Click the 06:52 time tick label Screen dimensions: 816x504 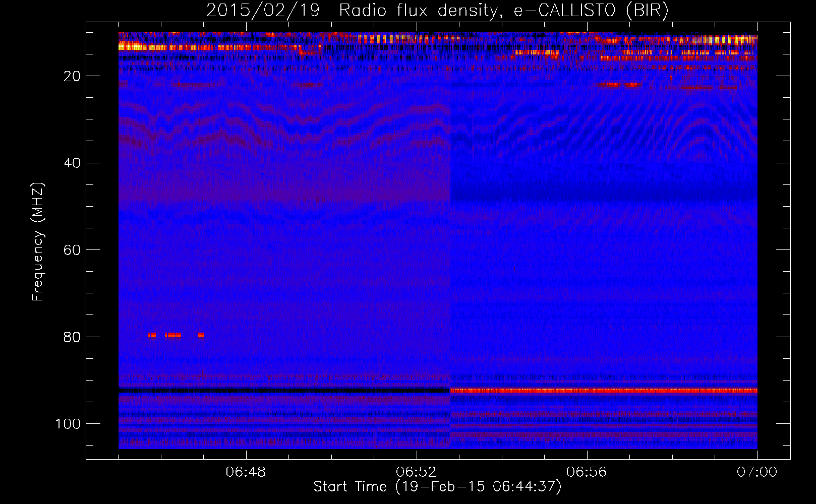pos(416,472)
